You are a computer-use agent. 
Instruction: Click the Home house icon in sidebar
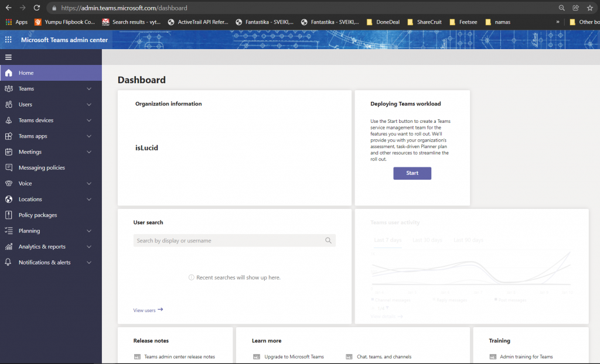click(x=8, y=73)
